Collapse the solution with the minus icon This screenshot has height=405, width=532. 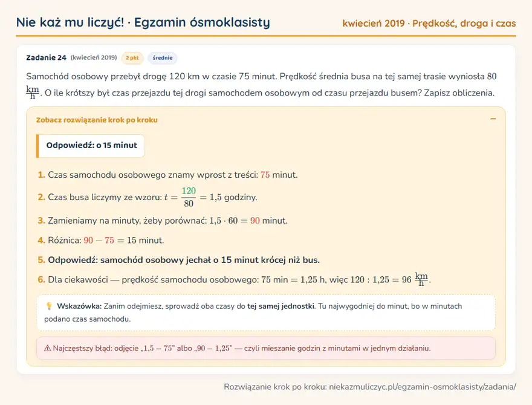coord(493,119)
